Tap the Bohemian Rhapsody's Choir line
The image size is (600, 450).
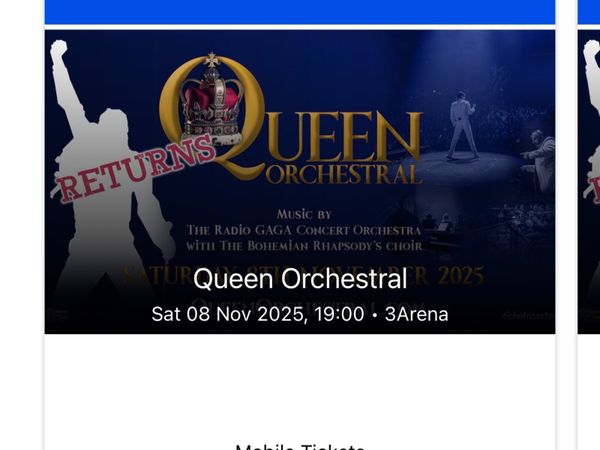304,246
